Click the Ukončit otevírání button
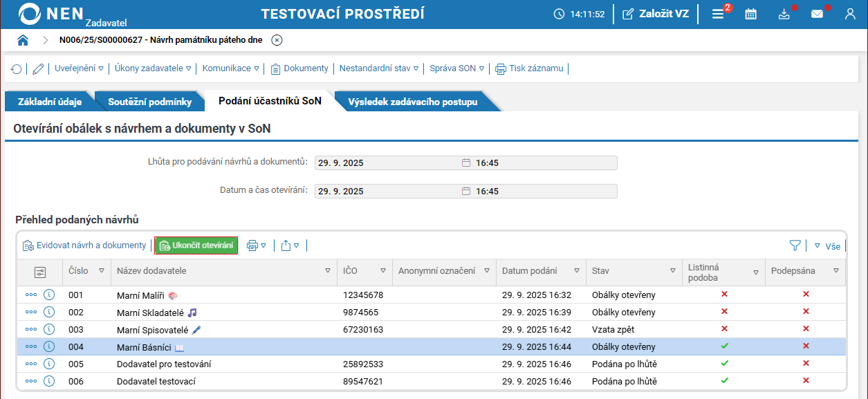Viewport: 868px width, 399px height. [x=196, y=245]
